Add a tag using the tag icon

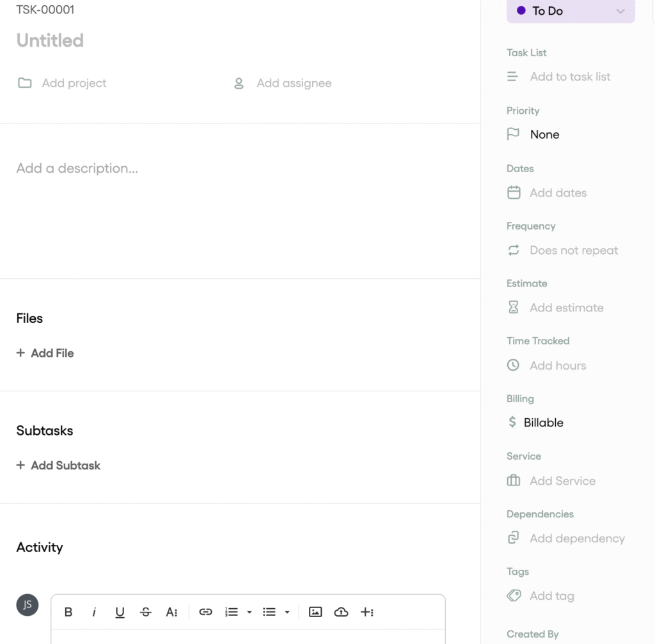(514, 595)
